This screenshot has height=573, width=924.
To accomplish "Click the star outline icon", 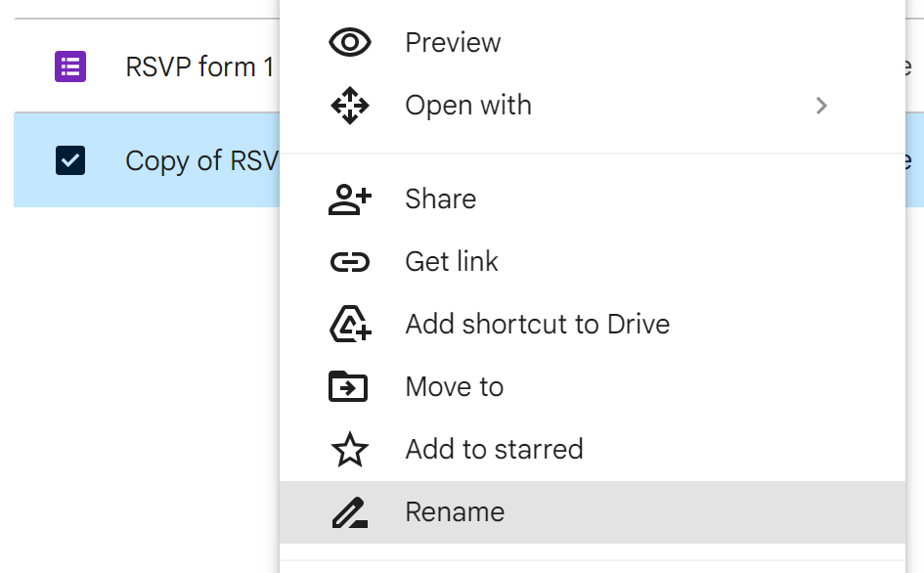I will pyautogui.click(x=350, y=450).
